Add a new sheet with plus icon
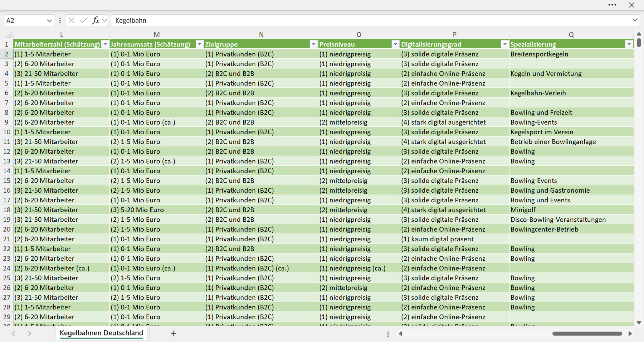Screen dimensions: 644x342 point(174,333)
